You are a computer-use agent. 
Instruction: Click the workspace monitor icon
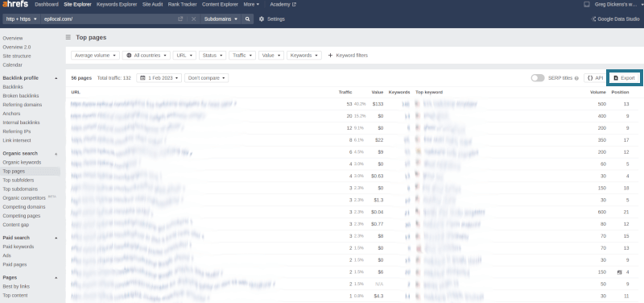(587, 5)
